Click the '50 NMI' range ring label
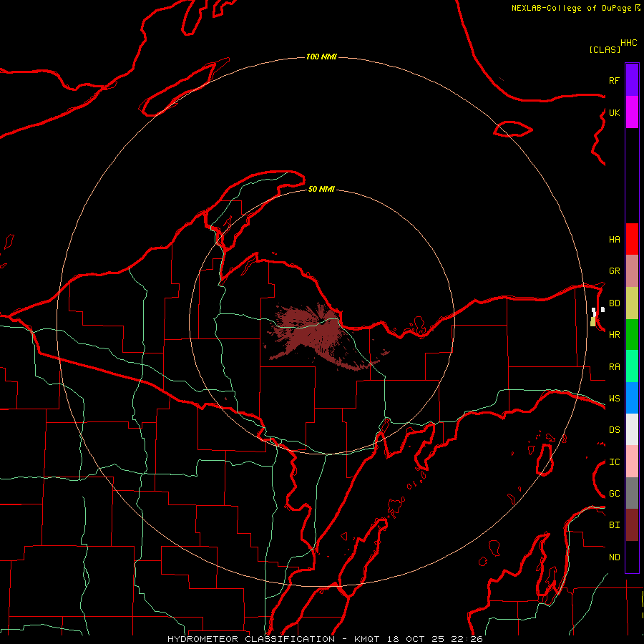 coord(321,190)
